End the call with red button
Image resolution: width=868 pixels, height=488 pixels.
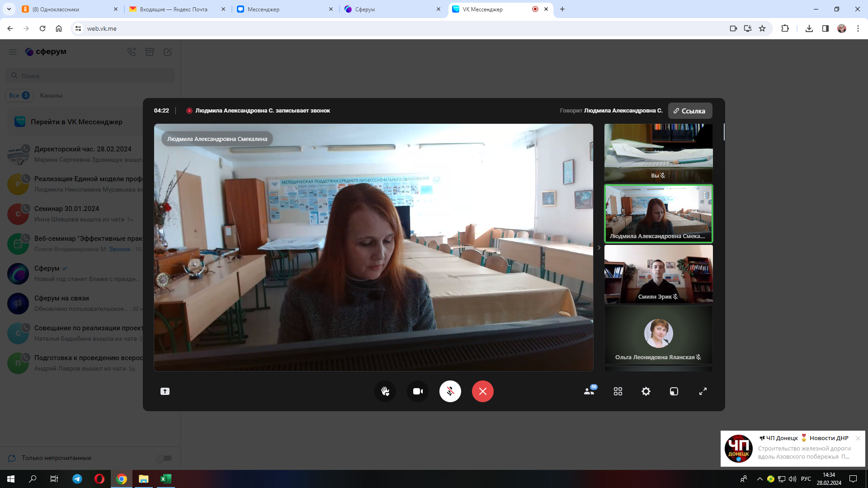coord(483,391)
